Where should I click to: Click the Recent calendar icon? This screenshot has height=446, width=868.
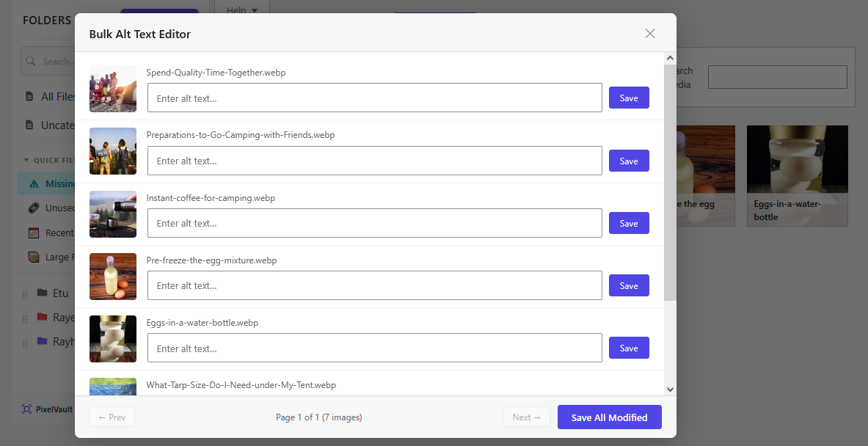coord(34,233)
